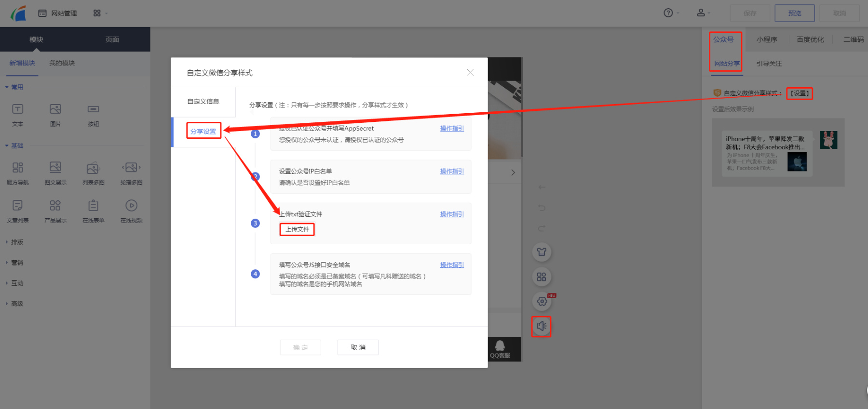
Task: Switch to the 小程序 tab
Action: tap(766, 40)
